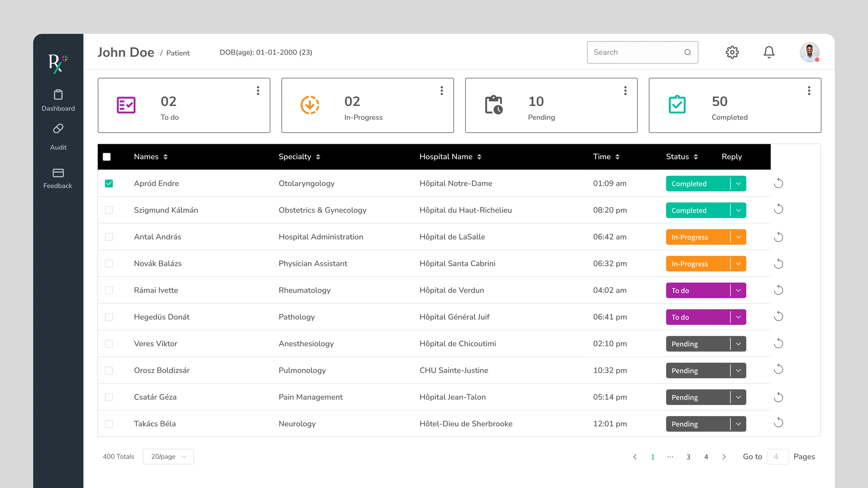Open the Audit pill icon in sidebar
Image resolution: width=868 pixels, height=488 pixels.
58,129
